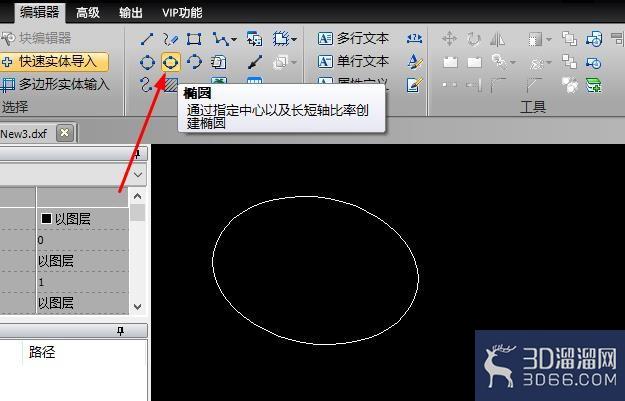This screenshot has width=625, height=401.
Task: Click the gradient square tool icon
Action: tap(535, 39)
